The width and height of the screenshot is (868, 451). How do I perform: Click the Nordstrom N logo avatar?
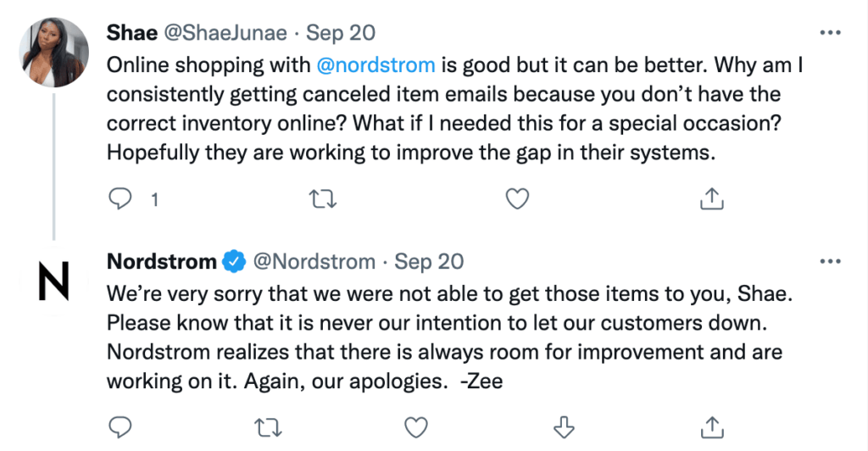click(54, 282)
